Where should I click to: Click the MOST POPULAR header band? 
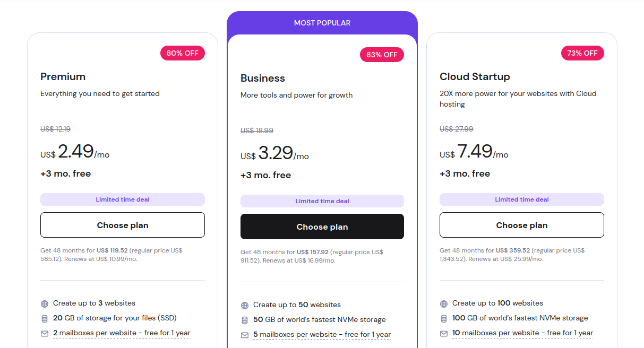click(322, 23)
